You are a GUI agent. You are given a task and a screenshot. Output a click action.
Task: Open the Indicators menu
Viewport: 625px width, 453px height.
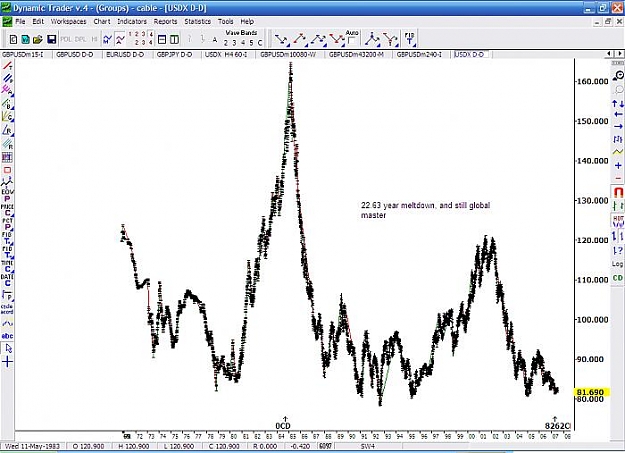pyautogui.click(x=132, y=22)
